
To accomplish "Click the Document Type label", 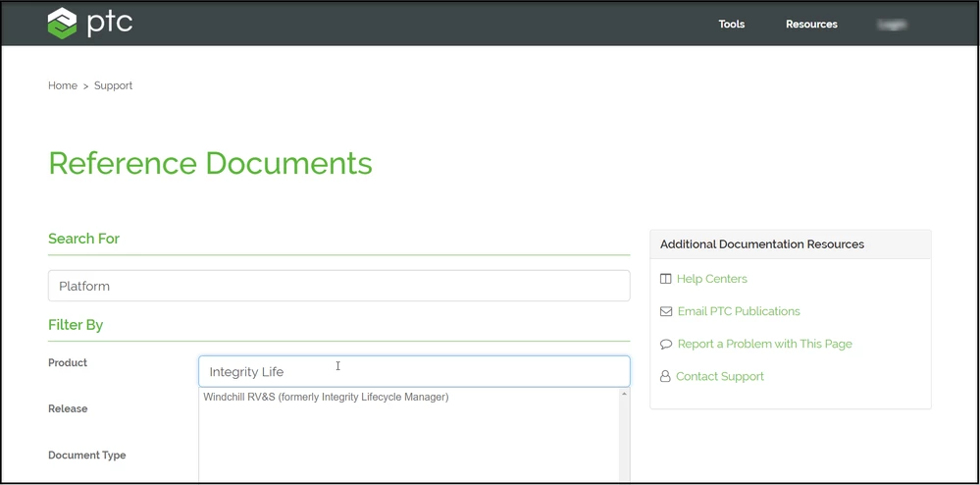I will tap(87, 456).
